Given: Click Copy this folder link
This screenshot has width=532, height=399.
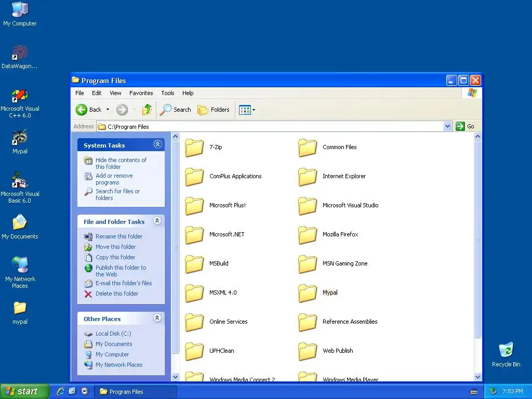Looking at the screenshot, I should click(110, 257).
